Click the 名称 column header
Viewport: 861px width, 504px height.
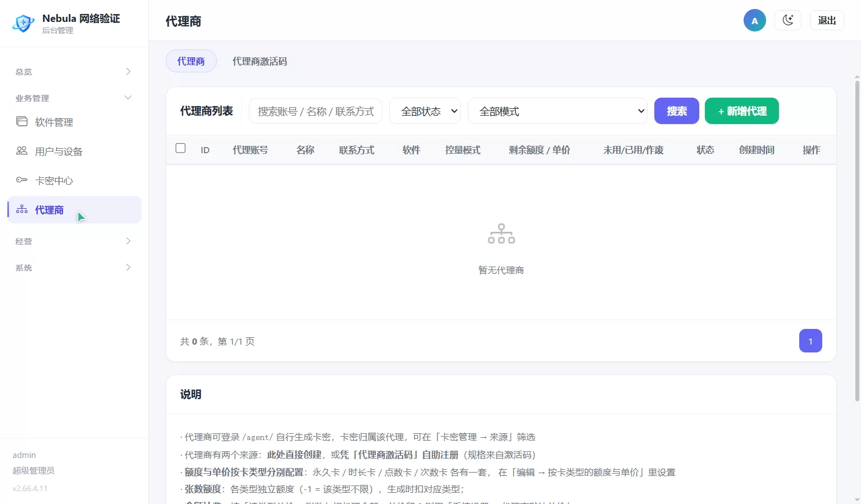coord(305,150)
